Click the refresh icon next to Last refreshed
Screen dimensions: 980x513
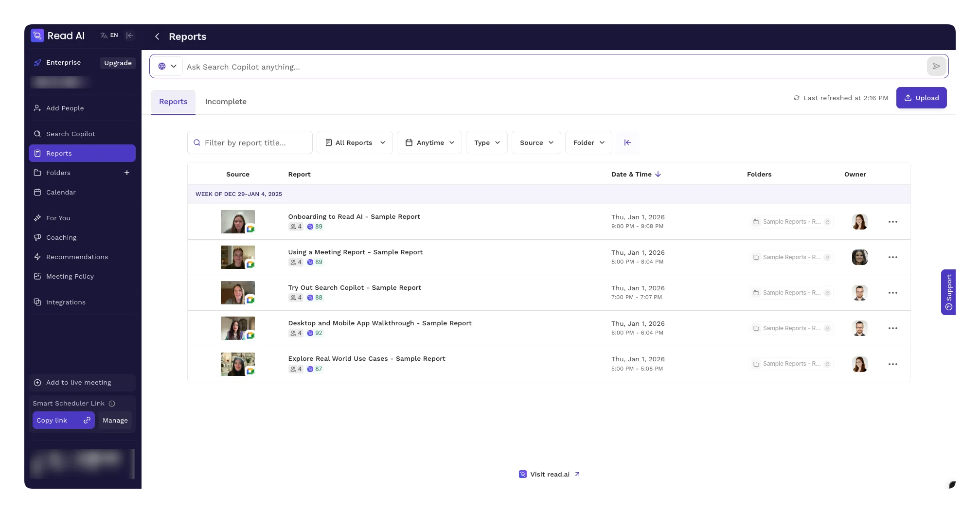[x=796, y=98]
